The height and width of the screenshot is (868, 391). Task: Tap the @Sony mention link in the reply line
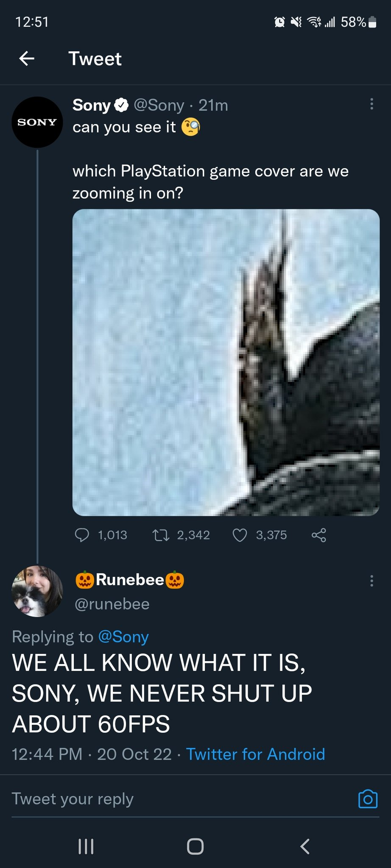coord(123,637)
